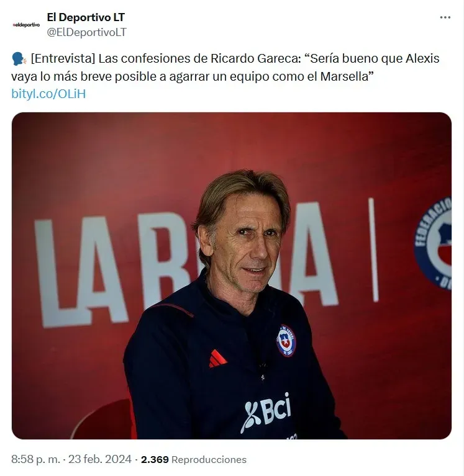Click the white vertical bar beside LA ROJA

click(x=373, y=249)
